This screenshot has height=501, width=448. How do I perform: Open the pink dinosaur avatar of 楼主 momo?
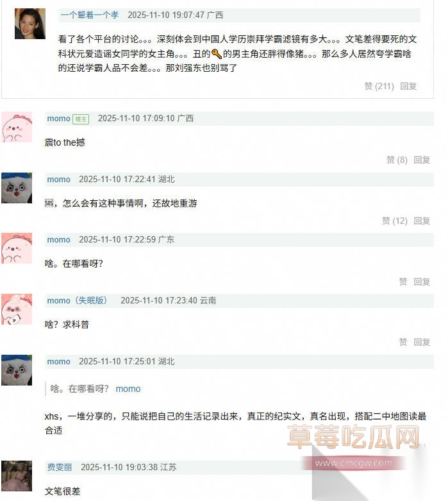(x=17, y=127)
